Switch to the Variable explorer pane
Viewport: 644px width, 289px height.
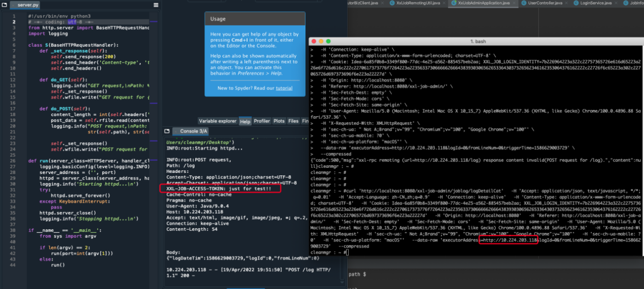(217, 121)
